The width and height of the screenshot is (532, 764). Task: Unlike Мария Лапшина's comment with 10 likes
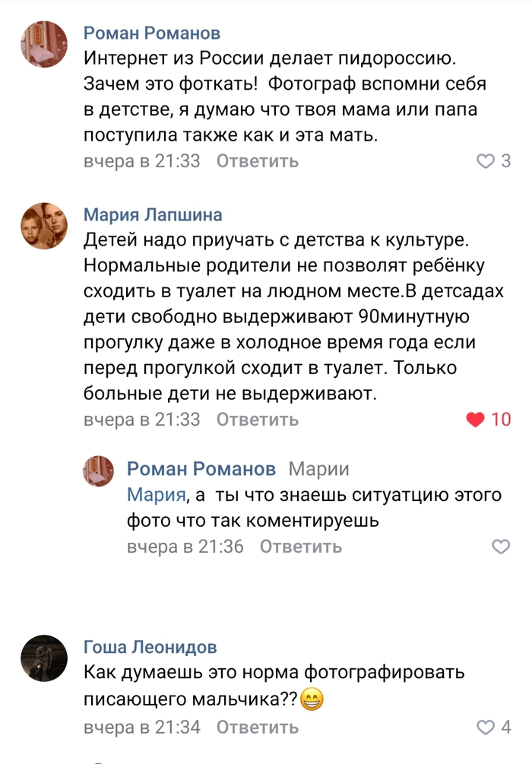pyautogui.click(x=475, y=419)
